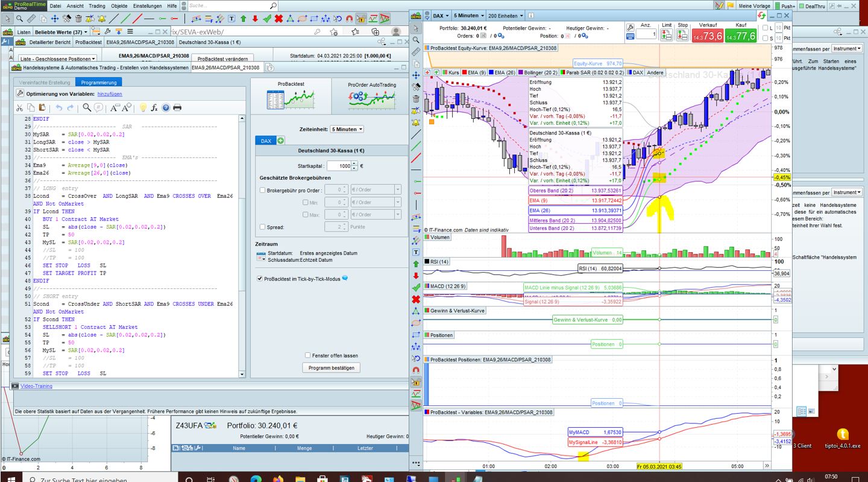Click the light bulb hint icon

[x=143, y=107]
